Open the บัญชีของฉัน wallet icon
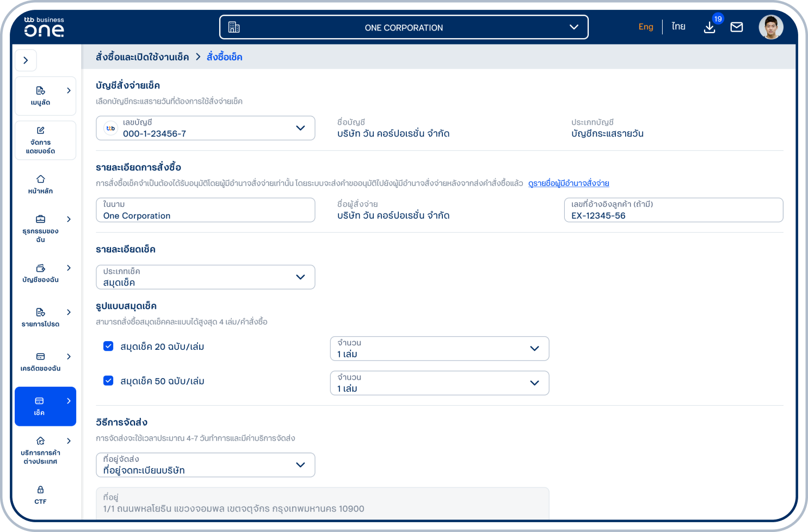Image resolution: width=808 pixels, height=532 pixels. click(x=41, y=268)
